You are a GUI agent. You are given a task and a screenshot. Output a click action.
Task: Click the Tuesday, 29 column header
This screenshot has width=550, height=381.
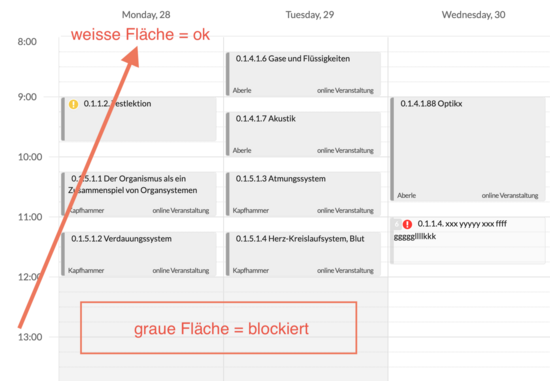coord(310,15)
